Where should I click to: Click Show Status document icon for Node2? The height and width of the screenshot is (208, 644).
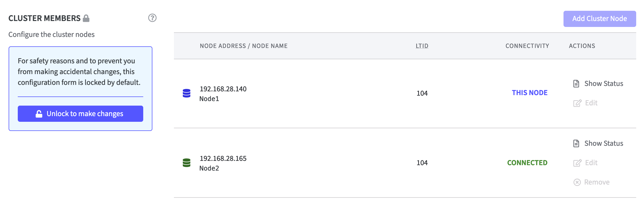576,143
